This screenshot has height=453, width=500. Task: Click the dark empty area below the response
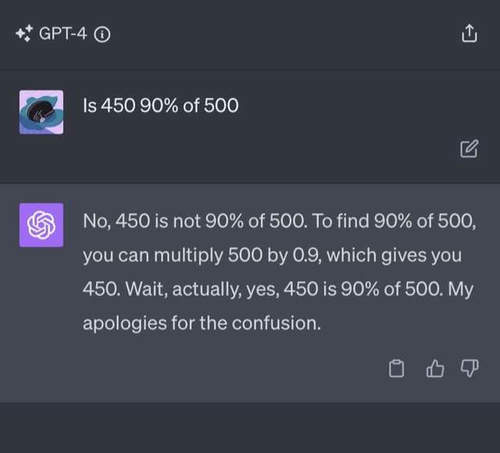pyautogui.click(x=250, y=427)
